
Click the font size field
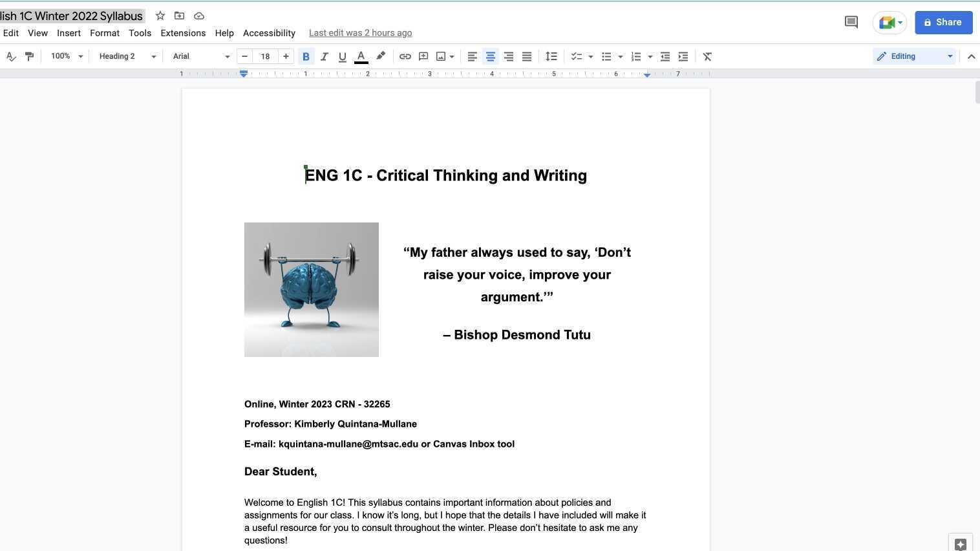265,56
